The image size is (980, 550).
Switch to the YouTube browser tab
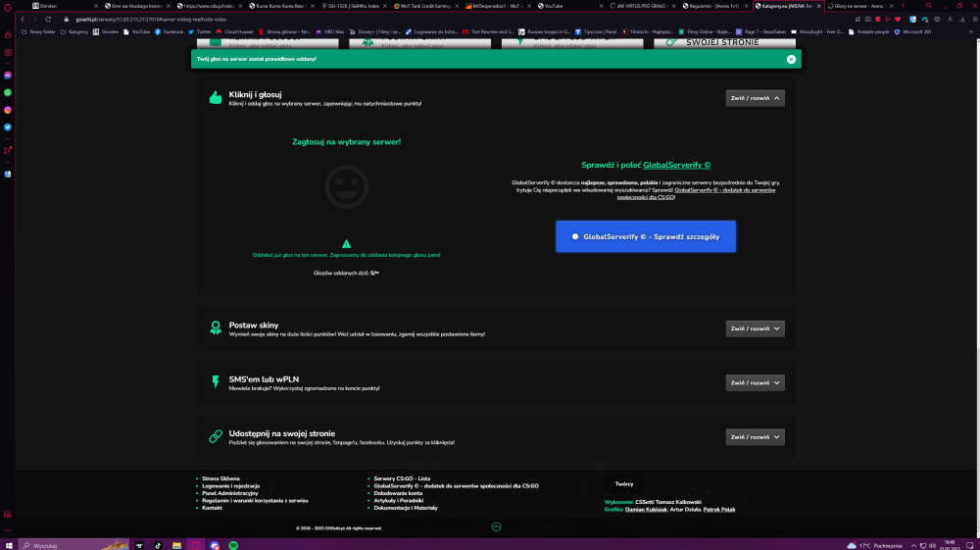tap(568, 6)
